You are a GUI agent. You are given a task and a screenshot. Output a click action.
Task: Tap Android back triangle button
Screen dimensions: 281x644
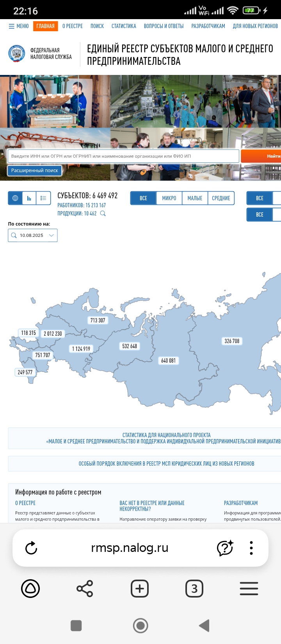click(205, 626)
